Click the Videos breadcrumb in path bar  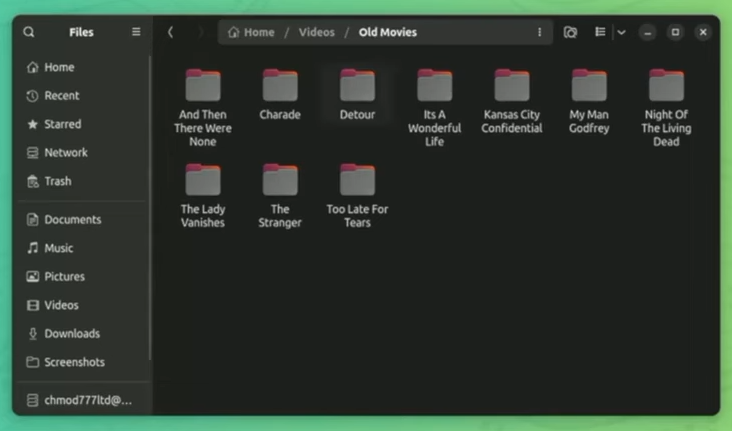[317, 32]
